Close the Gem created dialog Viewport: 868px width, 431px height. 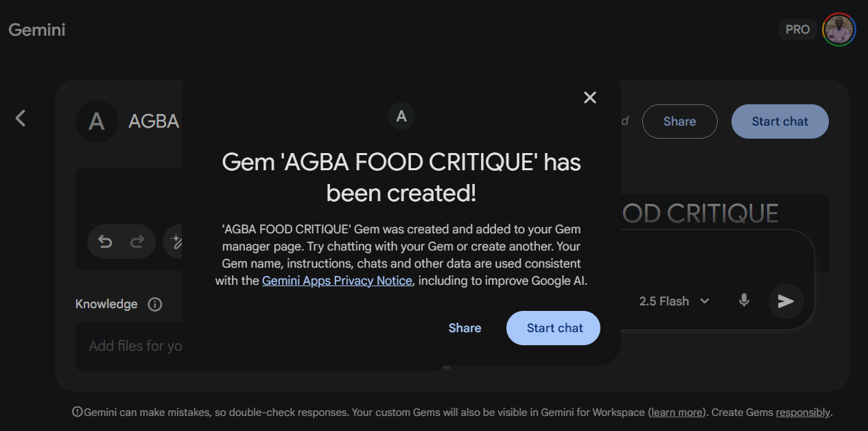coord(590,97)
